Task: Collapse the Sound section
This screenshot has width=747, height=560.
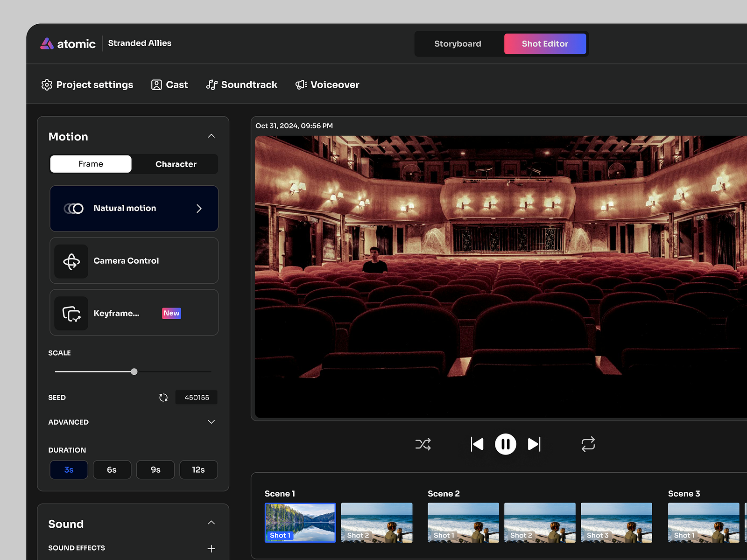Action: [x=211, y=523]
